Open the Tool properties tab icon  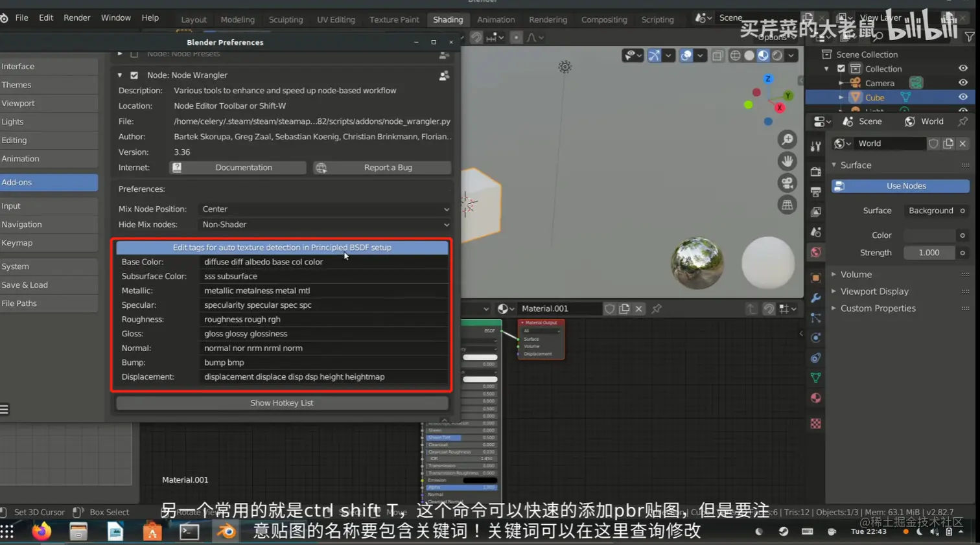click(815, 146)
